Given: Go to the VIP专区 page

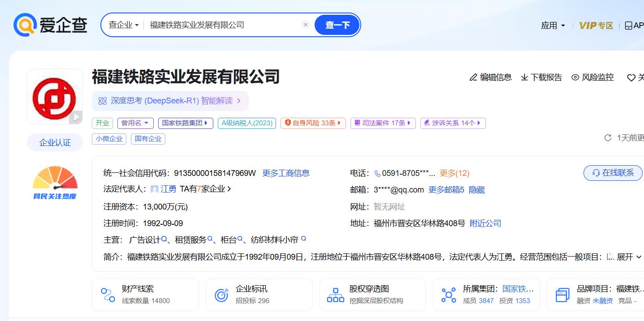Looking at the screenshot, I should point(596,26).
